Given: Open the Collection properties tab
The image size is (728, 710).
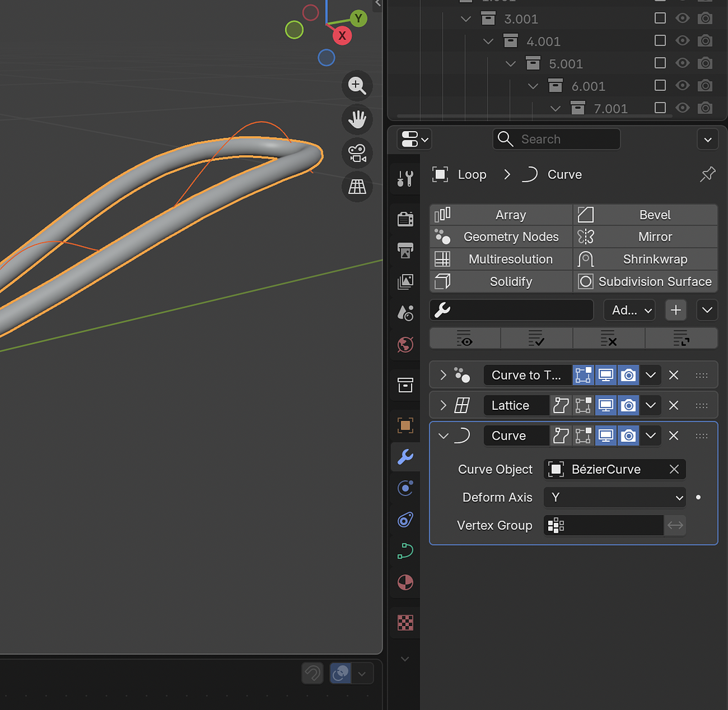Looking at the screenshot, I should (x=405, y=385).
